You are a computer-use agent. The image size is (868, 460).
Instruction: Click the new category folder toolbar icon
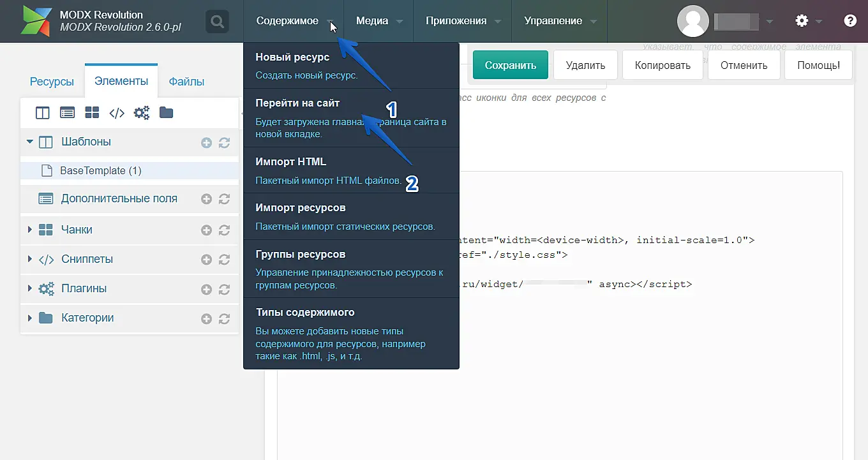click(166, 113)
